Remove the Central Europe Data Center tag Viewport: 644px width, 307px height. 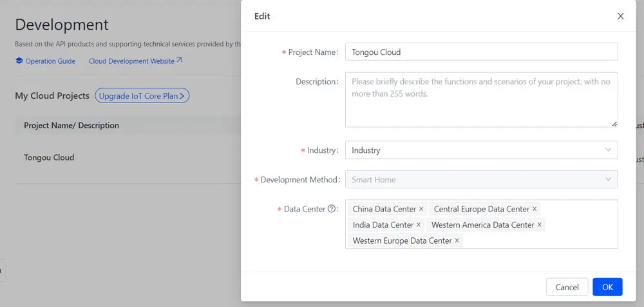[x=535, y=209]
